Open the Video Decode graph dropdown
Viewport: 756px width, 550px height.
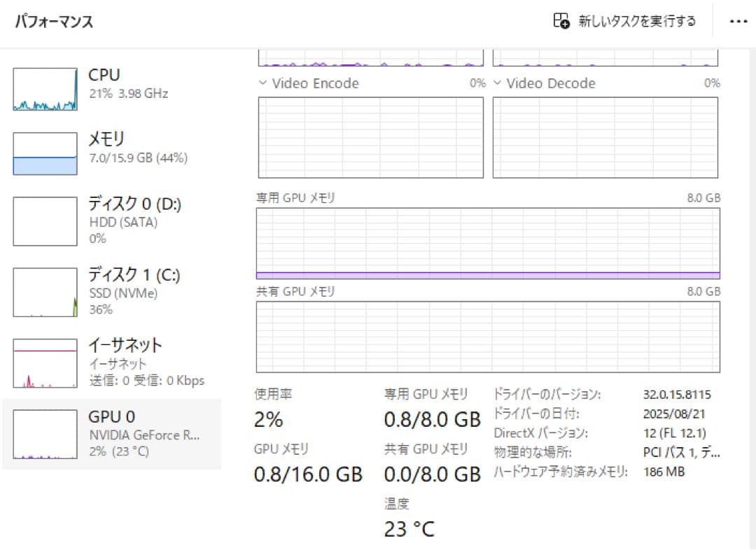coord(497,83)
